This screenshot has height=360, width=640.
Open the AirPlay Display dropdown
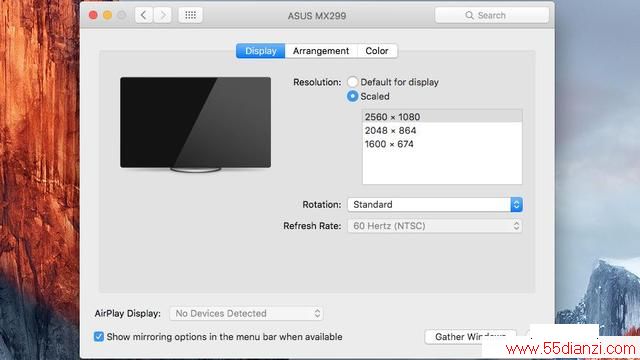(246, 313)
